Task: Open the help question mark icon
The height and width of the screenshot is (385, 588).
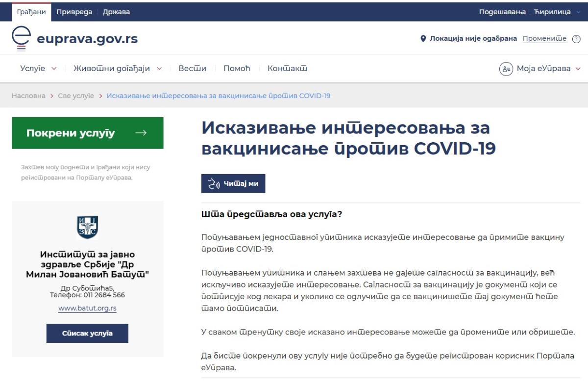Action: click(x=576, y=39)
